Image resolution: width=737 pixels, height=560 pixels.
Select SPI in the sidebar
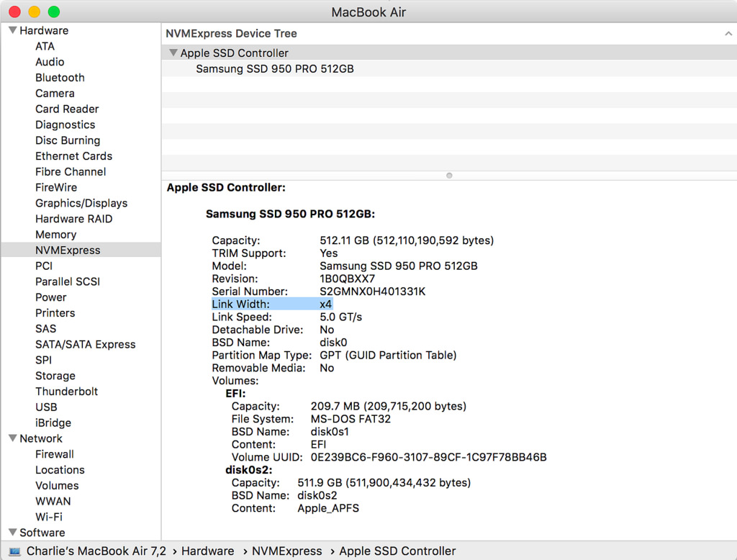[x=44, y=360]
